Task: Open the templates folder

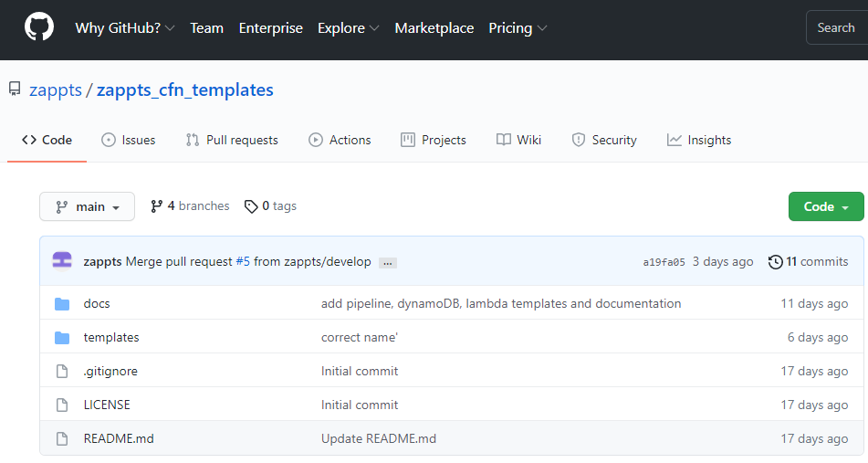Action: (x=111, y=337)
